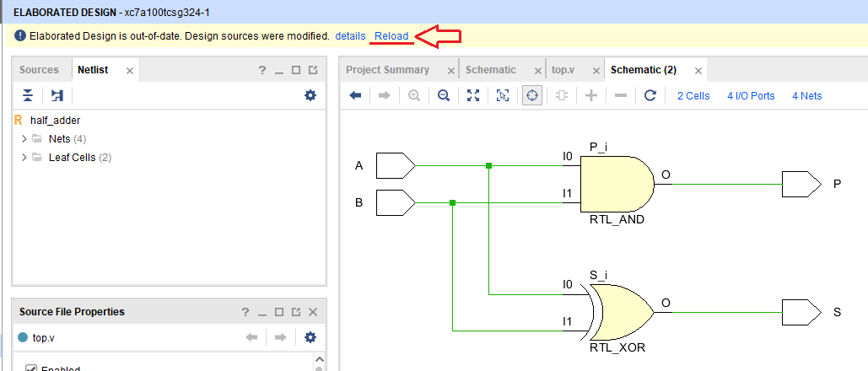Screen dimensions: 868x371
Task: Select the half_adder root netlist item
Action: [55, 121]
